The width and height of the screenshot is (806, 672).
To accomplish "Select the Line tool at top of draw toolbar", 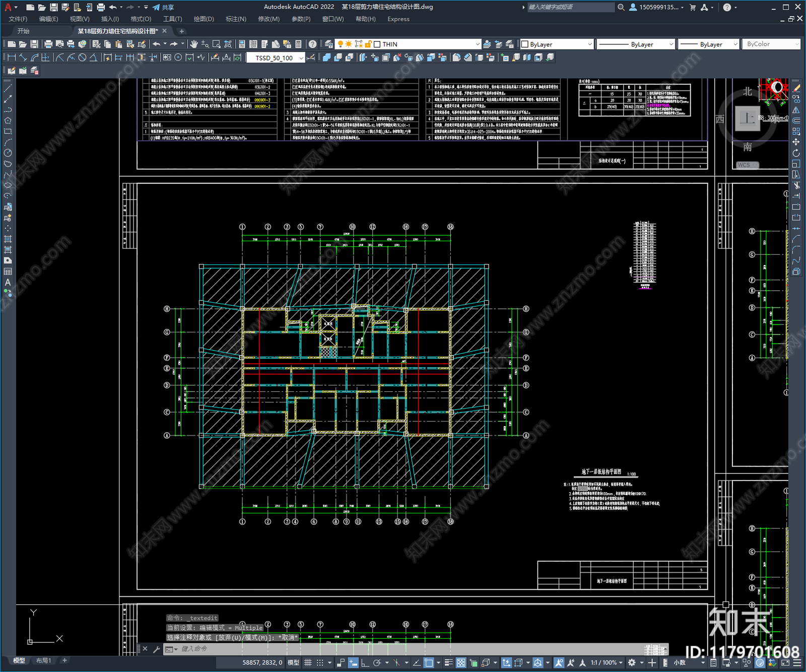I will click(x=8, y=88).
